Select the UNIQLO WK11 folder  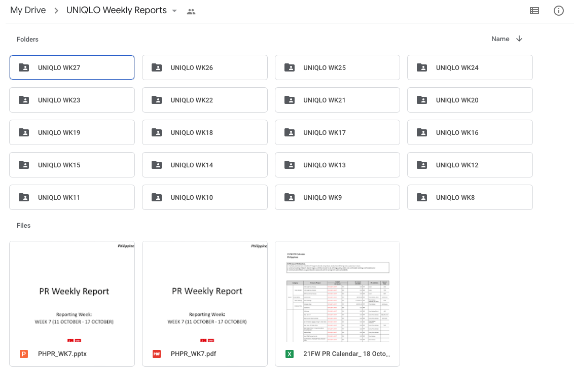click(72, 197)
